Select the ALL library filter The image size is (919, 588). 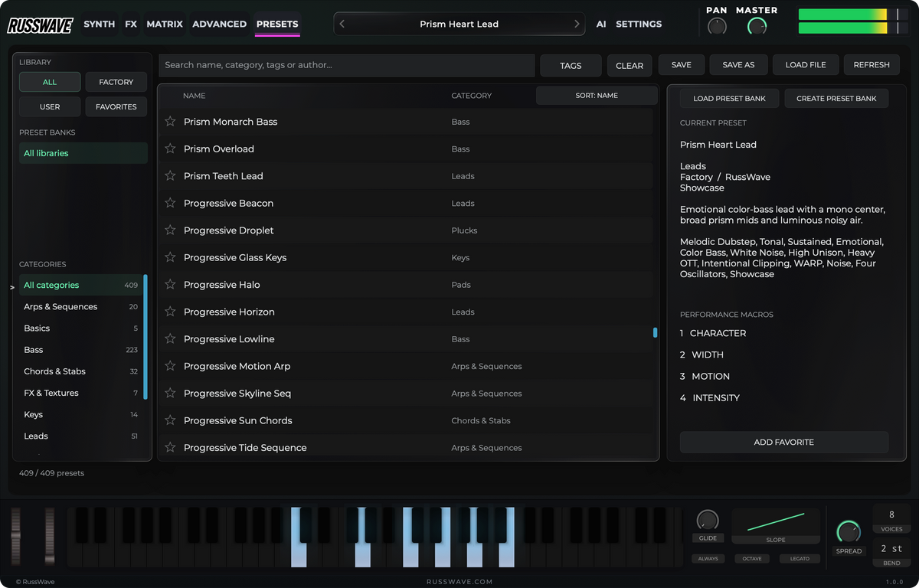coord(50,82)
